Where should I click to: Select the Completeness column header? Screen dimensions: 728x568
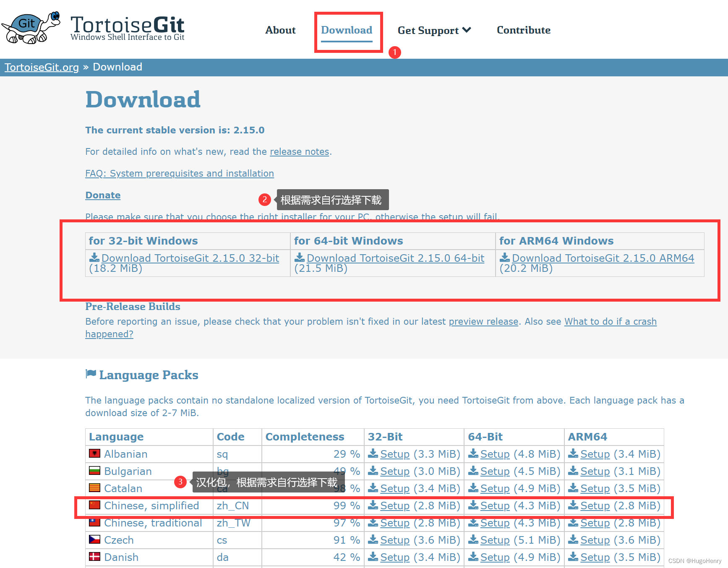point(313,437)
